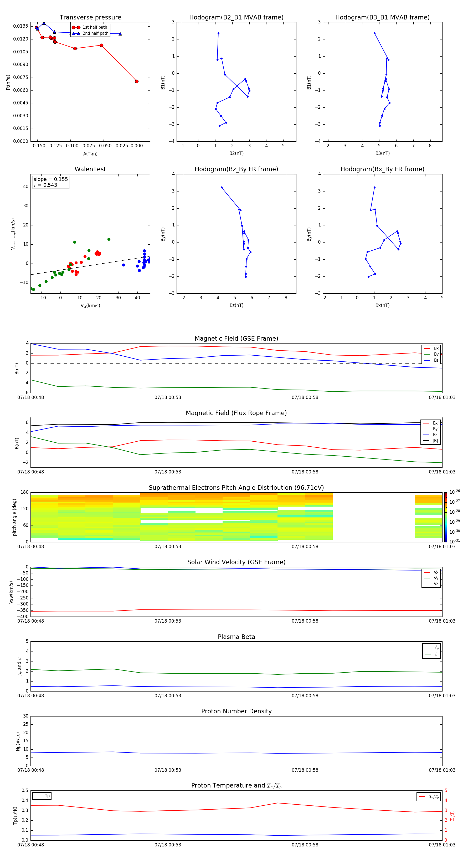The image size is (473, 868).
Task: Select the "Tp" legend entry
Action: 42,796
